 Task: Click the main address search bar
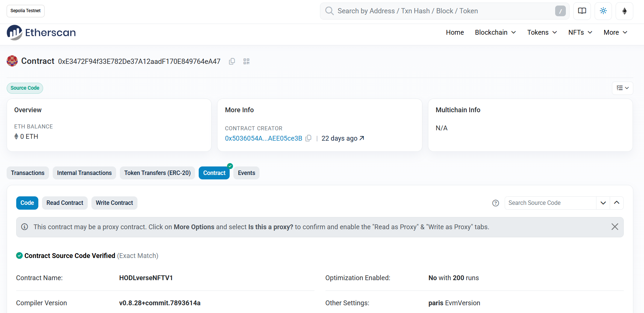pos(442,11)
